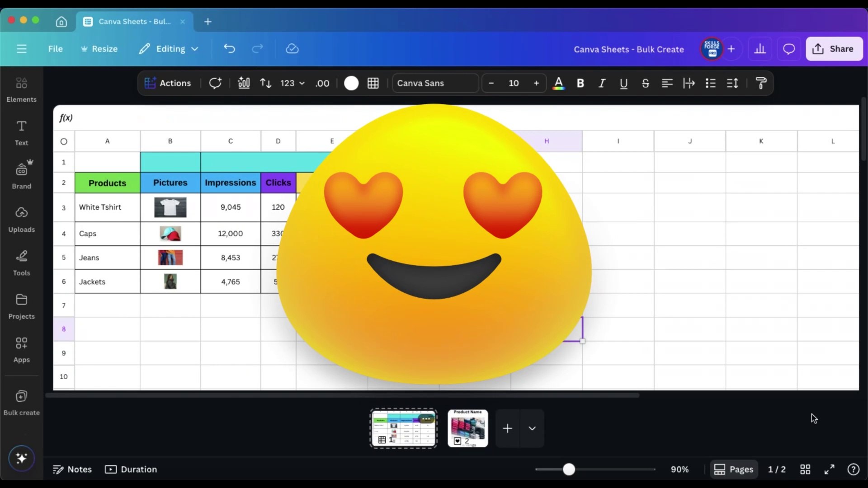Click the white cell fill color swatch
This screenshot has height=488, width=868.
351,83
